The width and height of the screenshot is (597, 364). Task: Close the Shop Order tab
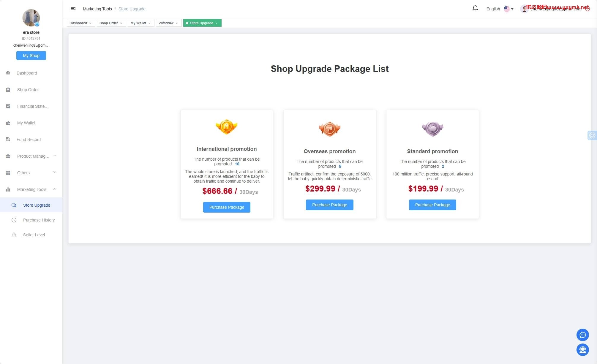point(121,23)
